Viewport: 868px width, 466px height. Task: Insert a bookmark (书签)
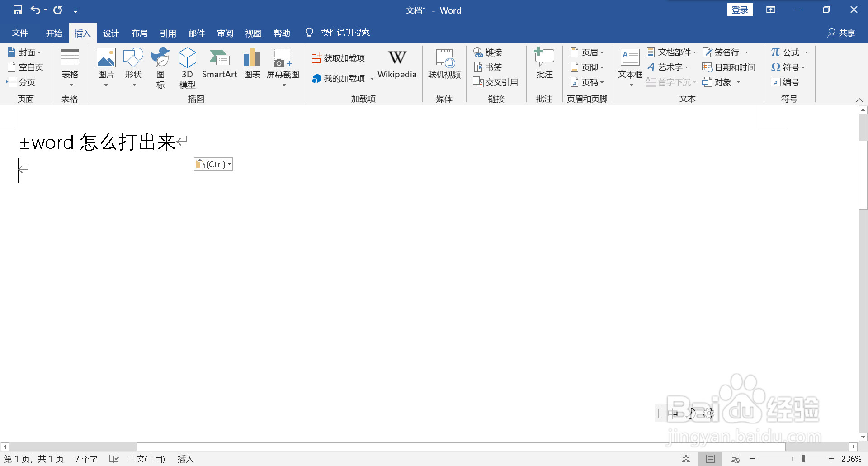pyautogui.click(x=488, y=67)
